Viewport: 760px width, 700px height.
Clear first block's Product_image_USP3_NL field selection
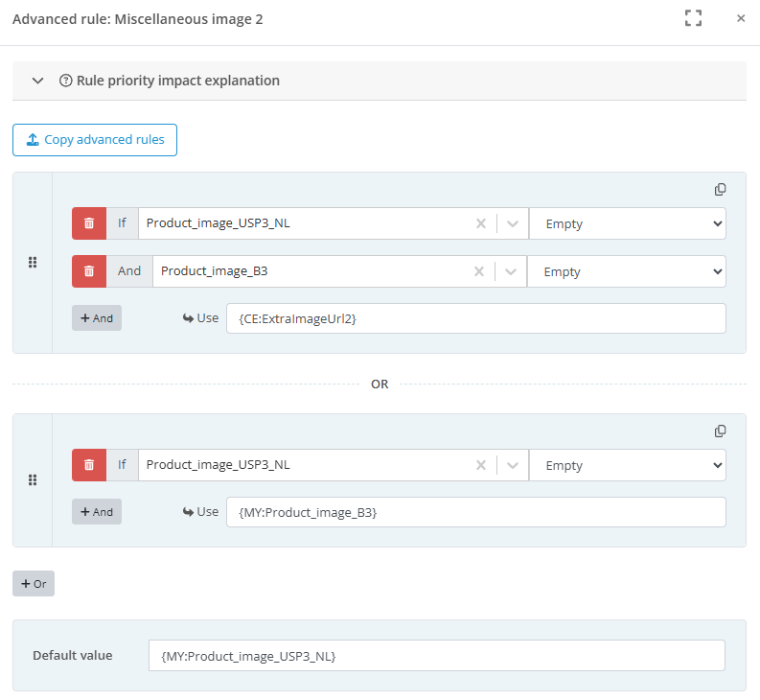coord(481,223)
